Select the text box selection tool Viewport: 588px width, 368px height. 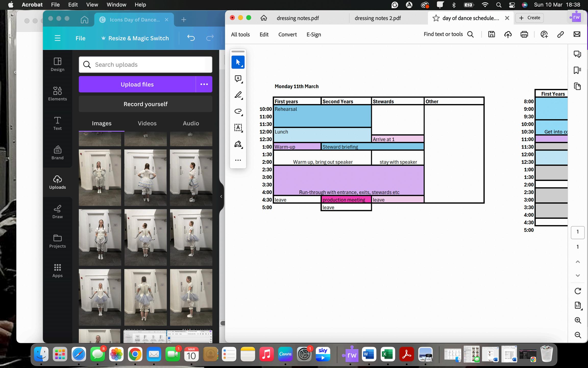pos(238,128)
